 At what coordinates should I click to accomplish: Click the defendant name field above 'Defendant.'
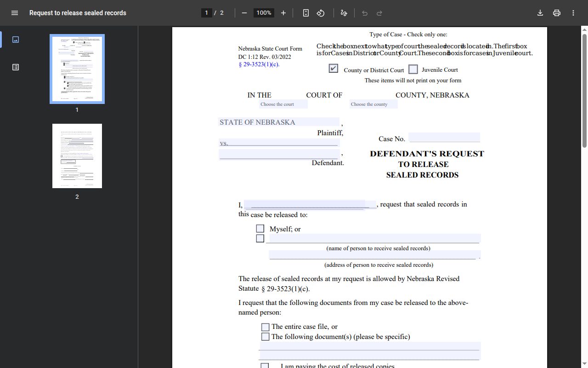click(x=279, y=154)
